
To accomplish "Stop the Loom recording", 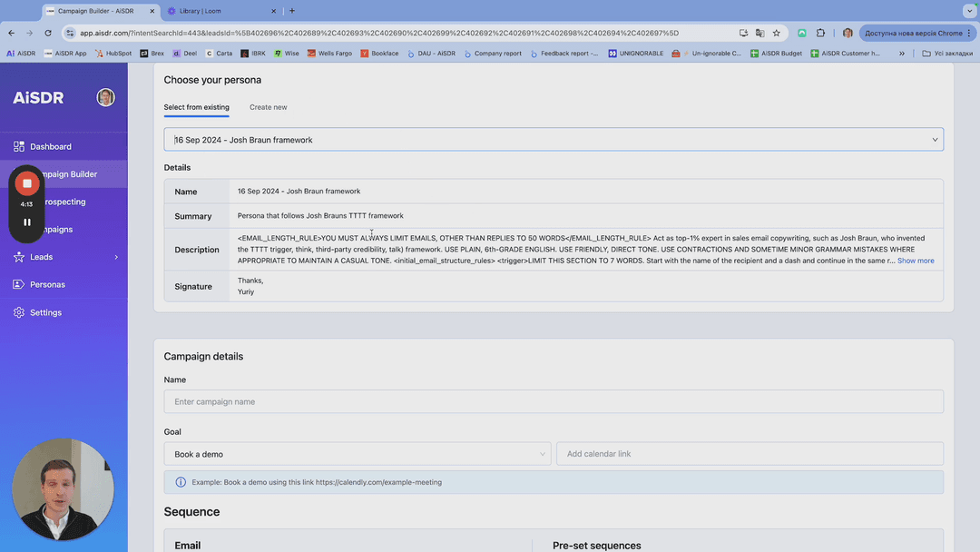I will [x=27, y=183].
